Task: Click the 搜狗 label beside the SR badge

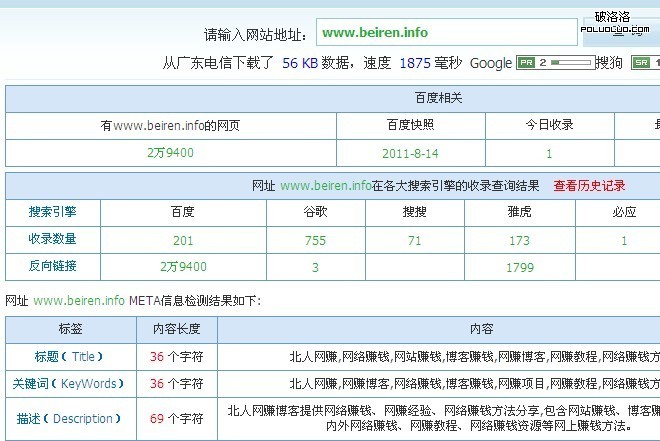Action: click(609, 63)
